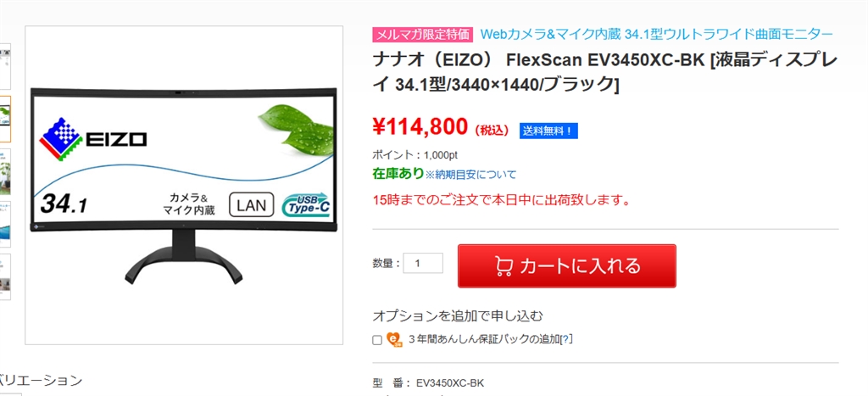Select the orange-highlighted product thumbnail

[x=5, y=119]
